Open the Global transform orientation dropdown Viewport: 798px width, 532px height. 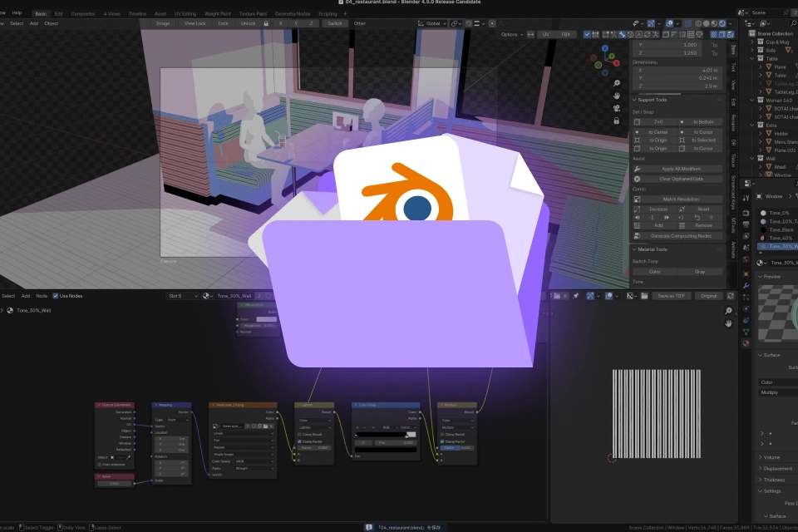[432, 23]
